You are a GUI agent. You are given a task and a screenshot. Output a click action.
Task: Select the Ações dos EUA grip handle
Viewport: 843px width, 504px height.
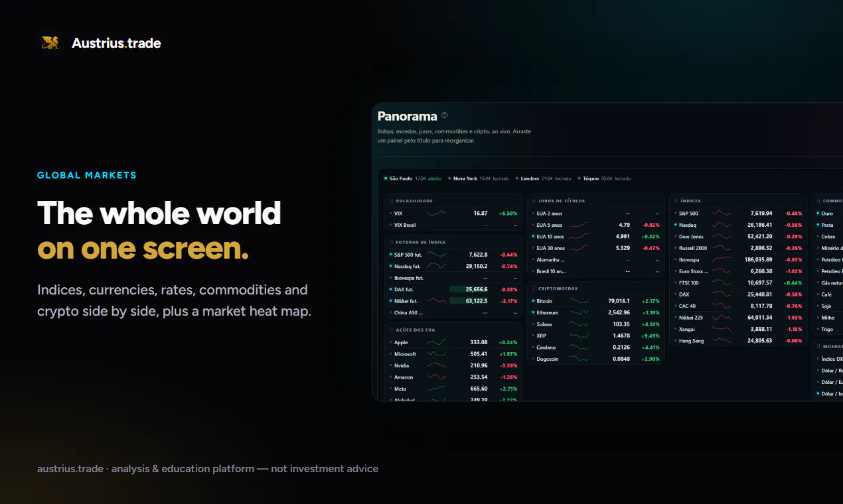pyautogui.click(x=391, y=330)
